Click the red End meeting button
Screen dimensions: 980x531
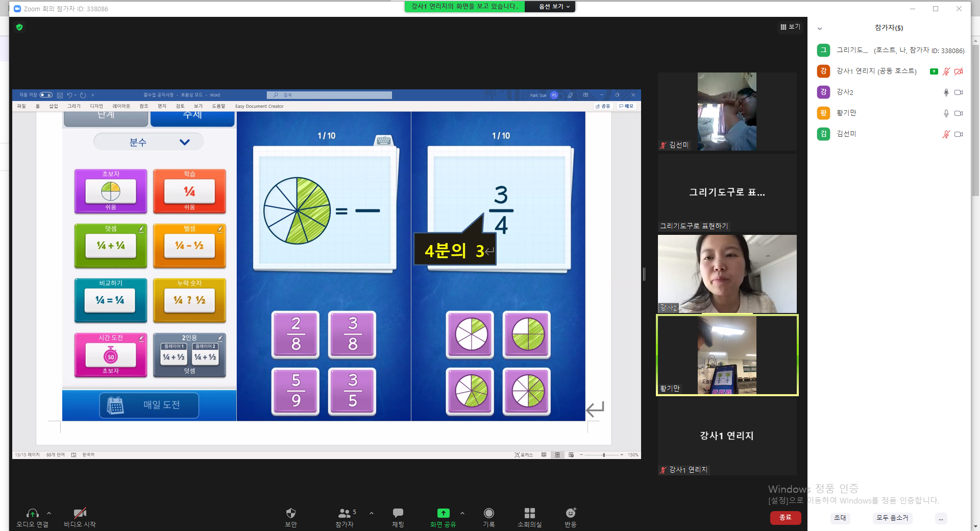786,518
